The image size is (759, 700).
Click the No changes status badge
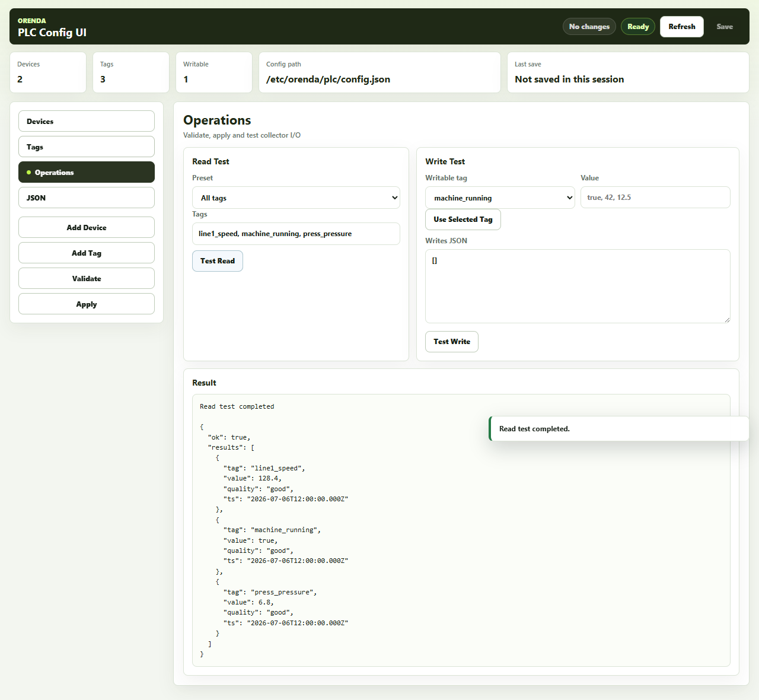(589, 27)
